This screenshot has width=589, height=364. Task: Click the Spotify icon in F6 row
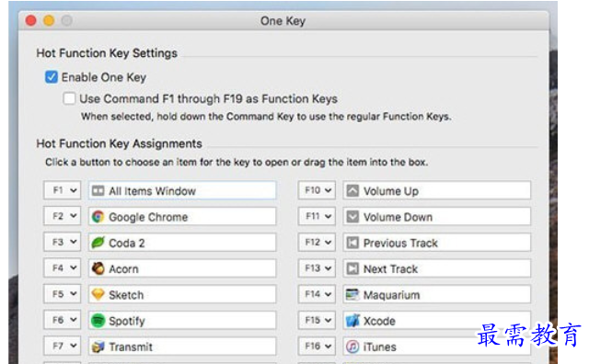coord(98,321)
